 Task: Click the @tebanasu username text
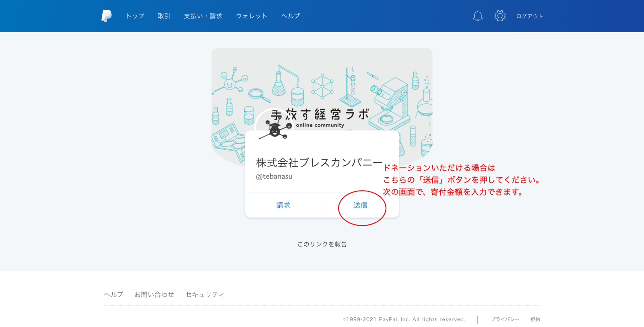(x=274, y=176)
